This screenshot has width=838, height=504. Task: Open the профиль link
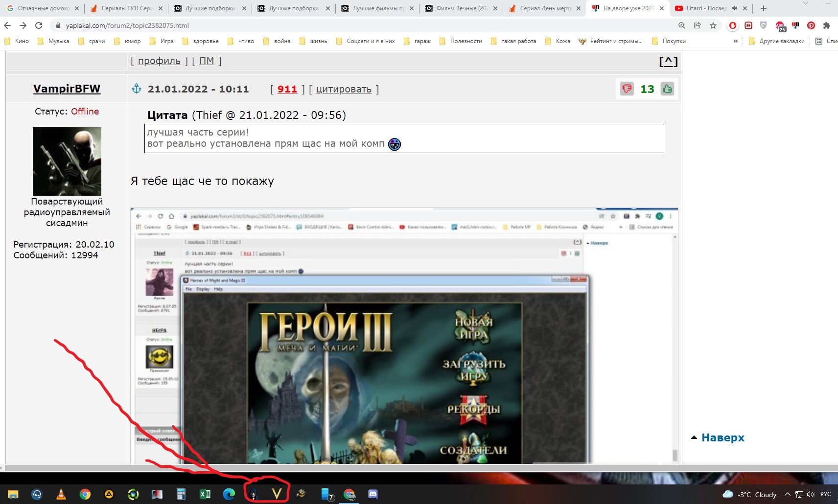point(159,61)
